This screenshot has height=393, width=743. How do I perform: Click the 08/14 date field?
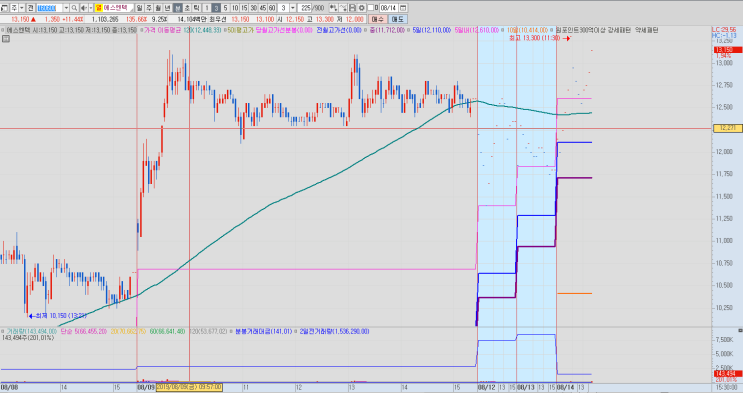point(389,8)
